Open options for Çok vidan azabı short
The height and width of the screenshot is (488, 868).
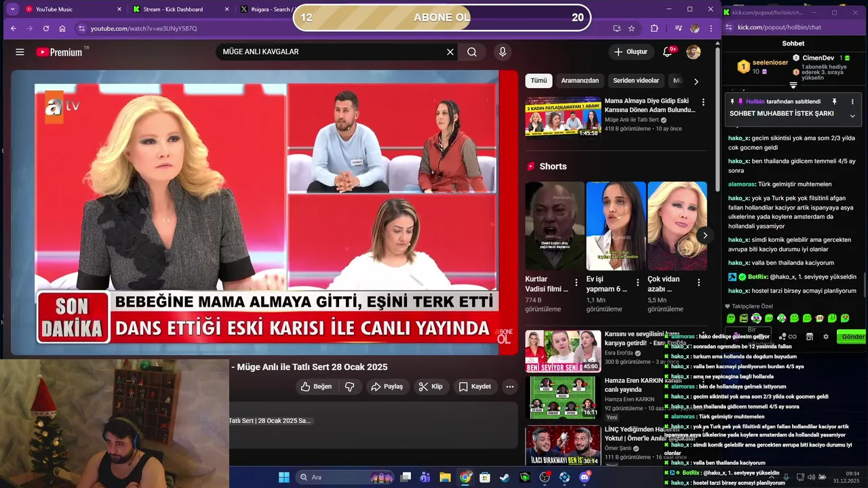[699, 282]
